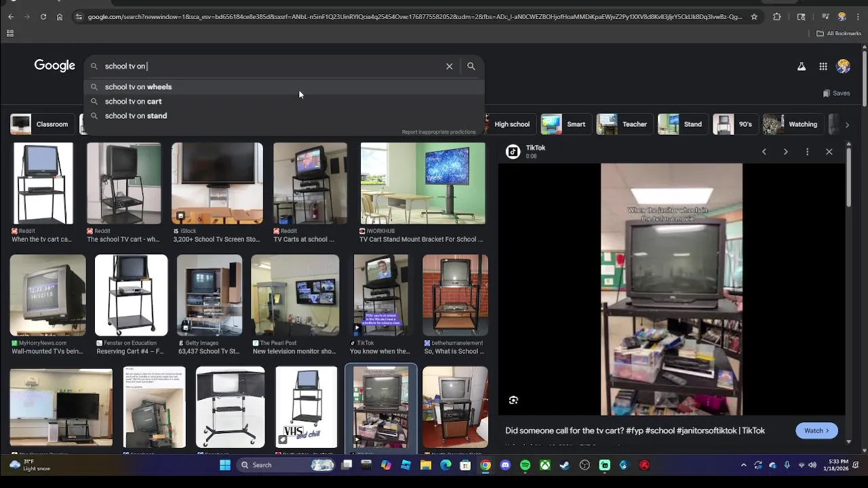Open Spotify from the taskbar
Screen dimensions: 868x488
526,465
